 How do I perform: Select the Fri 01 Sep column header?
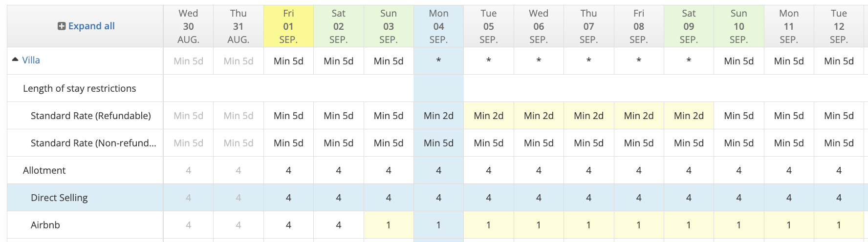(x=288, y=26)
